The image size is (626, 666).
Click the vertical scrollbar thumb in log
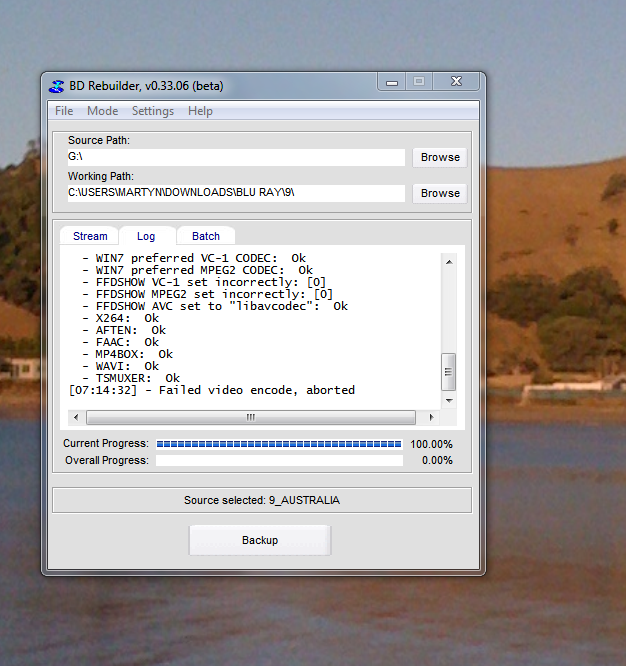point(448,372)
